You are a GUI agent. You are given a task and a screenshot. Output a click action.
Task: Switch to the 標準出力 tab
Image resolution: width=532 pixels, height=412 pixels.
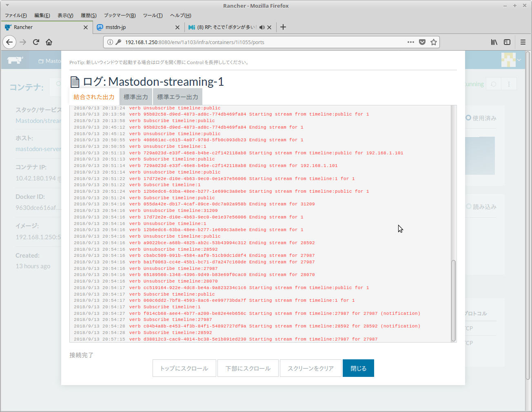point(136,97)
